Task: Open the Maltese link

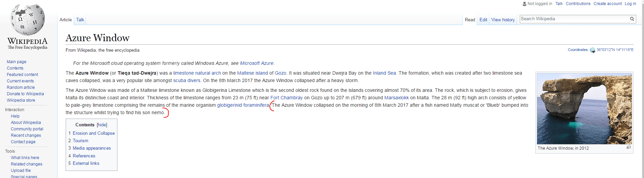Action: point(246,73)
